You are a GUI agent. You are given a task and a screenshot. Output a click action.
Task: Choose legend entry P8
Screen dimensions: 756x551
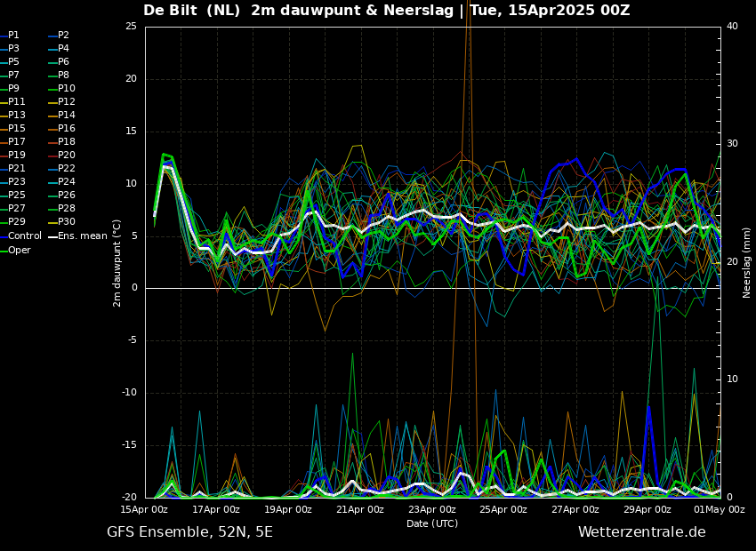pyautogui.click(x=64, y=76)
